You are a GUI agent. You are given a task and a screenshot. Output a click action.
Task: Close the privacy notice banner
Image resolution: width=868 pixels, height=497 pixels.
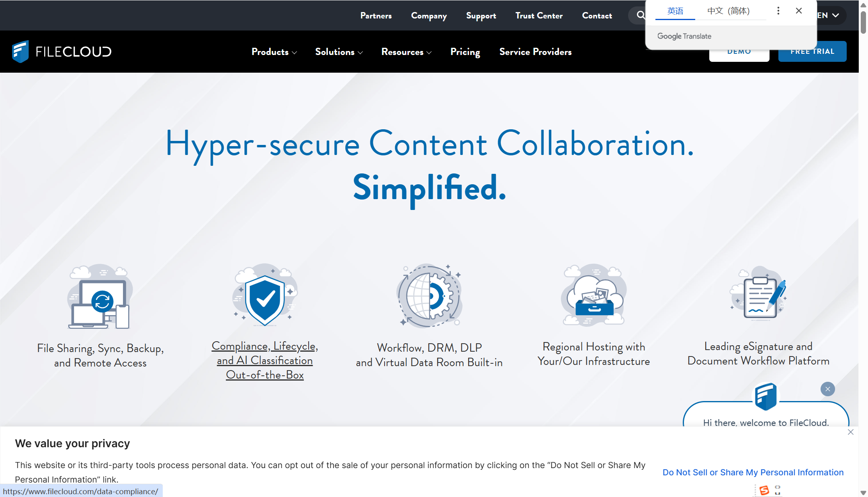pyautogui.click(x=850, y=432)
